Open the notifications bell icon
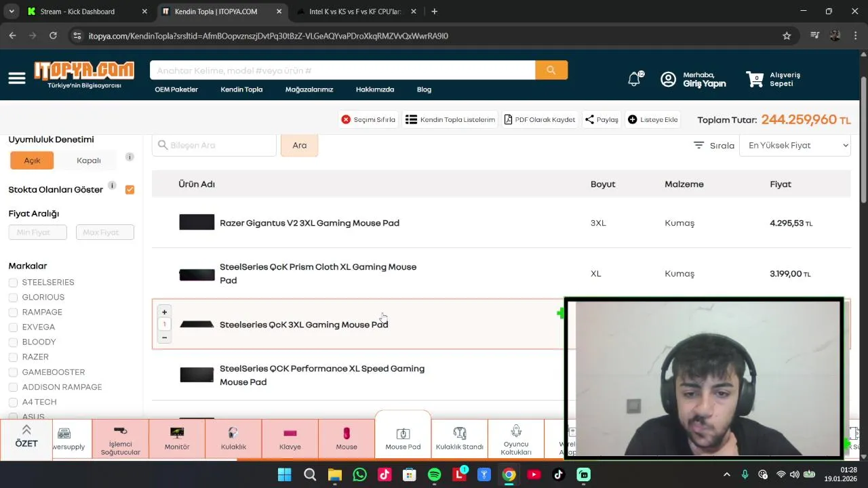The width and height of the screenshot is (868, 488). [634, 79]
